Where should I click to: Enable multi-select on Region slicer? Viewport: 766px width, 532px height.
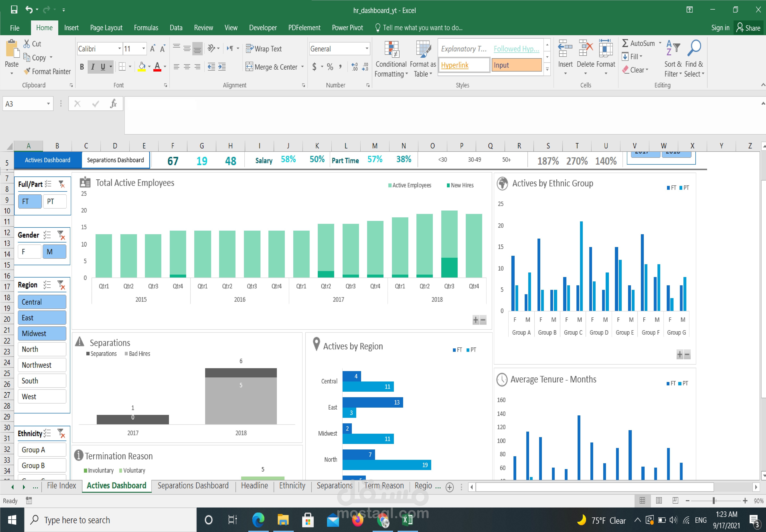point(47,285)
